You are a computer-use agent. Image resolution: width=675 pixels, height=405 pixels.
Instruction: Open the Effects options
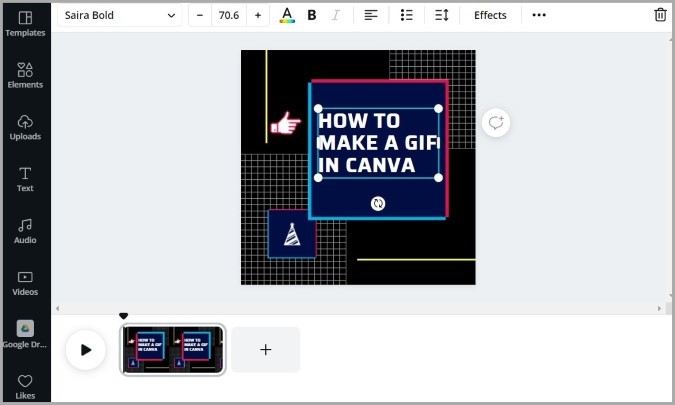(490, 15)
